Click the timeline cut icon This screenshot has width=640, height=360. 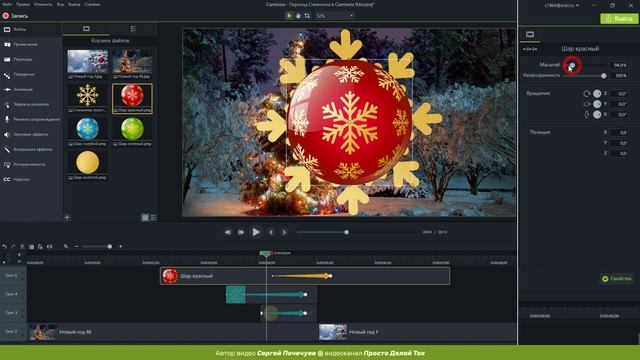[x=22, y=247]
